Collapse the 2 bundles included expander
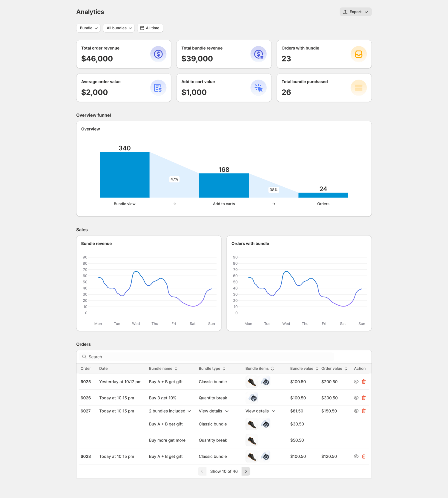This screenshot has width=448, height=498. click(170, 411)
